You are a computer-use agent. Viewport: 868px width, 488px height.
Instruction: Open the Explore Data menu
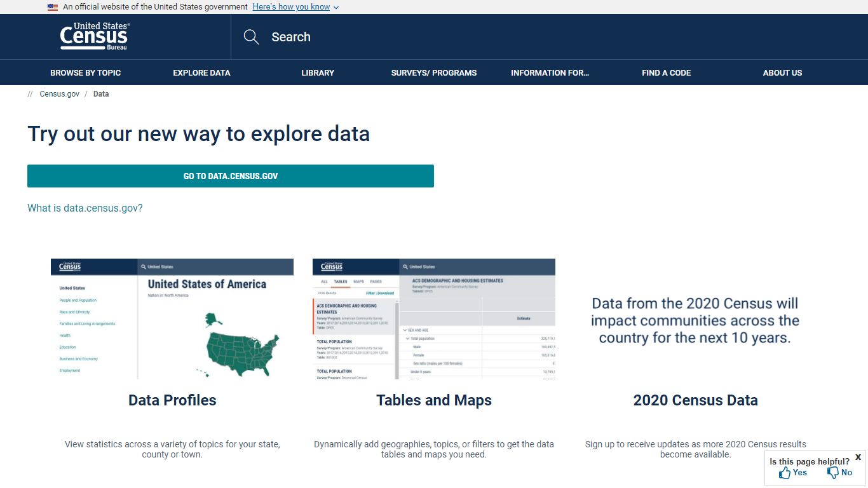point(201,72)
